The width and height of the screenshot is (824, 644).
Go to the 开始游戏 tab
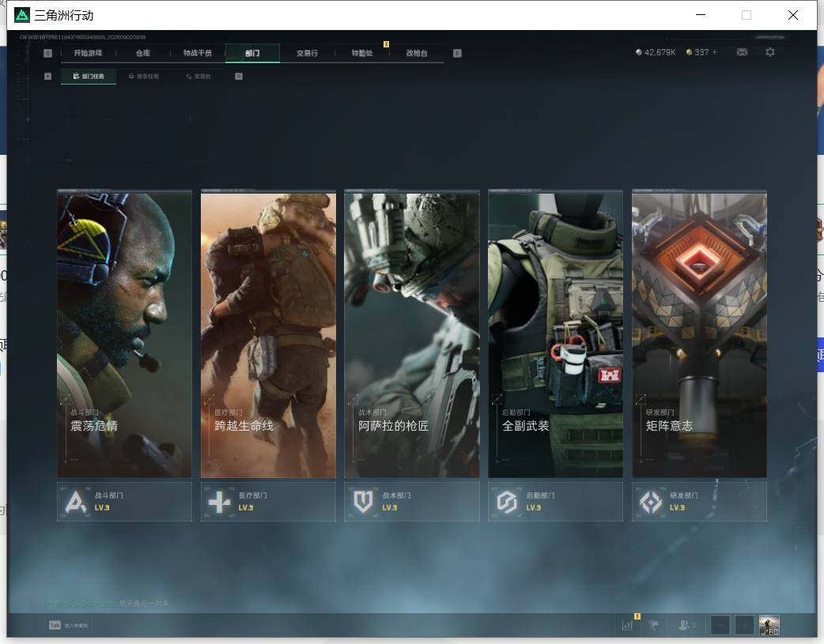click(88, 53)
